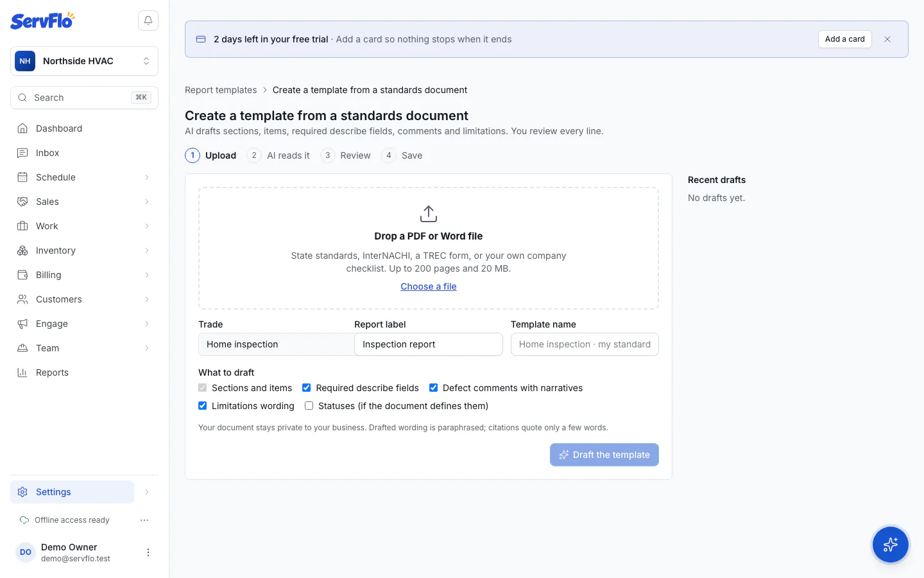Open the AI assistant sparkle button
The width and height of the screenshot is (924, 578).
coord(891,545)
